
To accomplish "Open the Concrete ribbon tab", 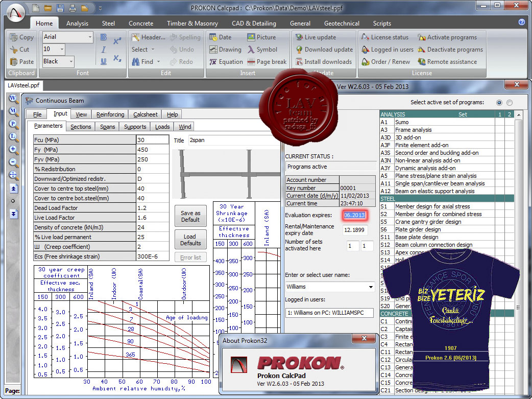I will tap(141, 24).
